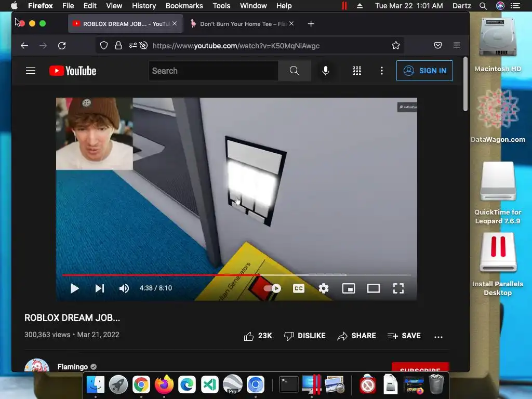
Task: Open the Trash in Dock
Action: click(436, 384)
